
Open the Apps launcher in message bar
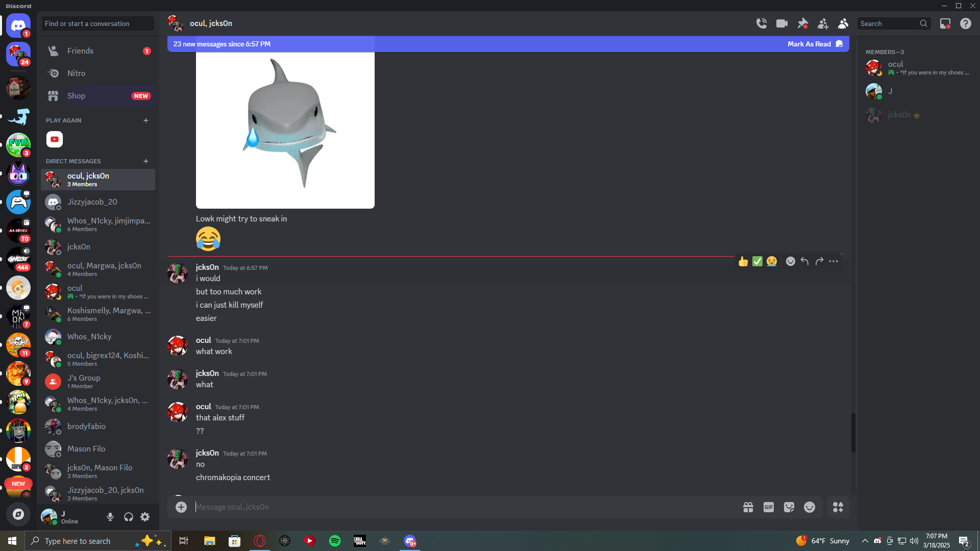[x=838, y=507]
